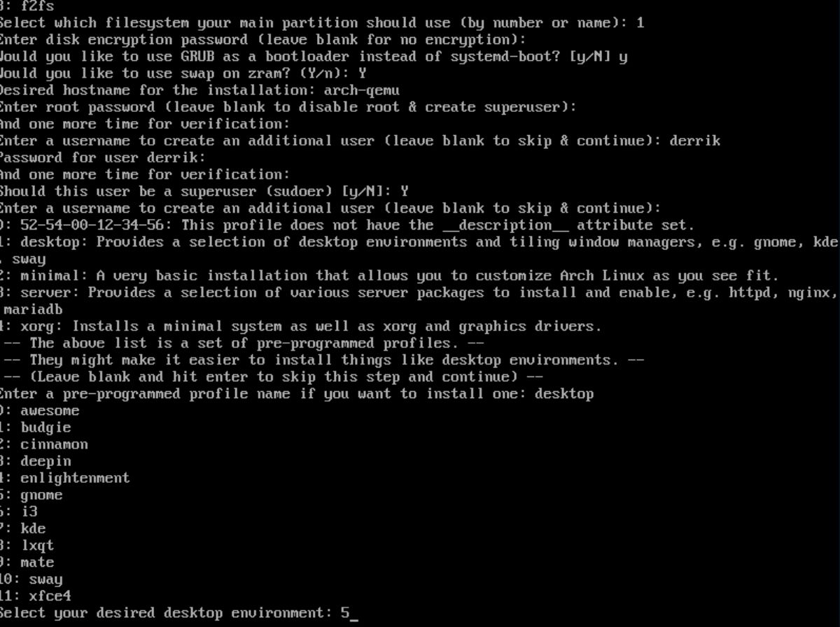Click the profile name input value desktop

pos(564,394)
